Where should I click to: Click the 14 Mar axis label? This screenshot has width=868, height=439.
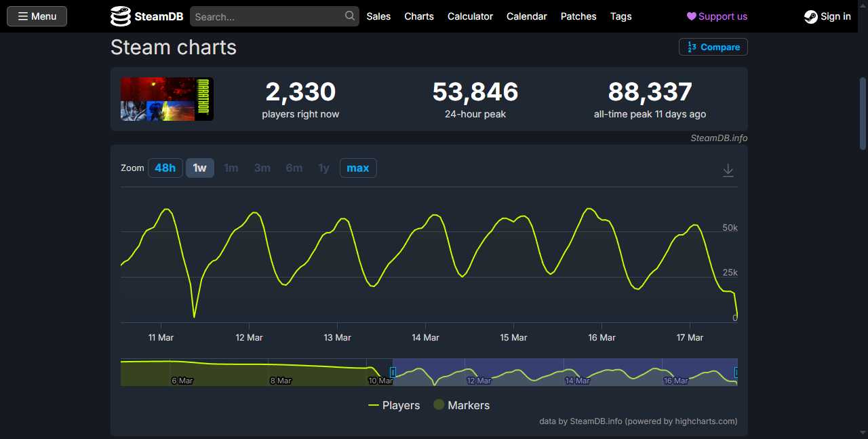(x=426, y=337)
